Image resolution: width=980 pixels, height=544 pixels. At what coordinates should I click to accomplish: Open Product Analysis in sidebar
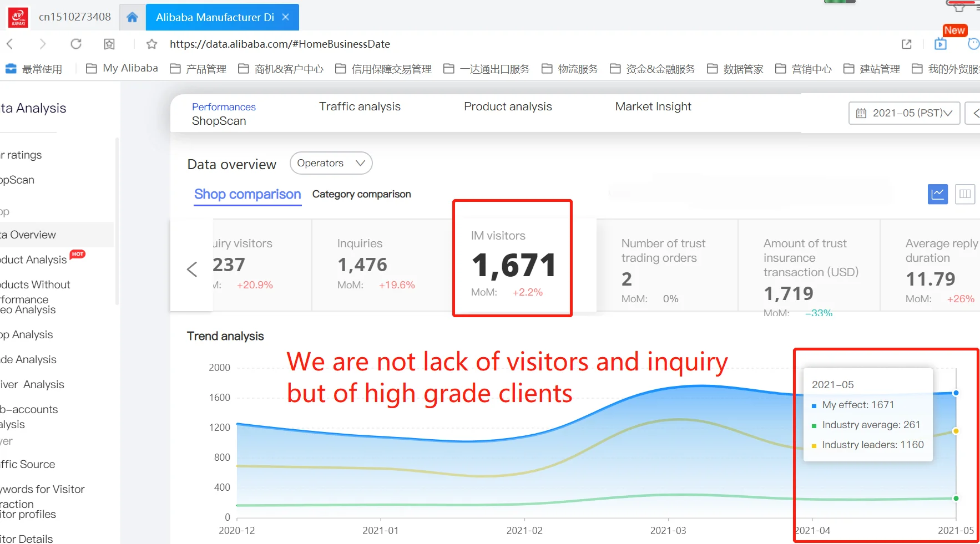33,260
